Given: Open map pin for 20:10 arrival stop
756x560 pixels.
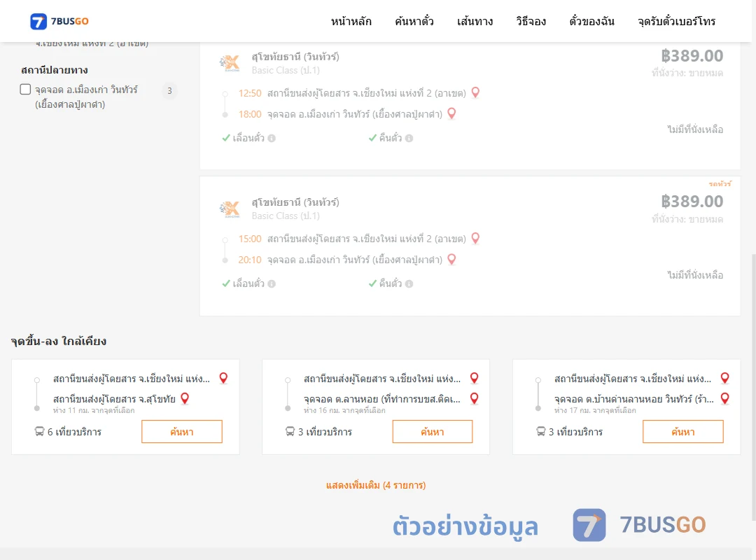Looking at the screenshot, I should click(451, 260).
